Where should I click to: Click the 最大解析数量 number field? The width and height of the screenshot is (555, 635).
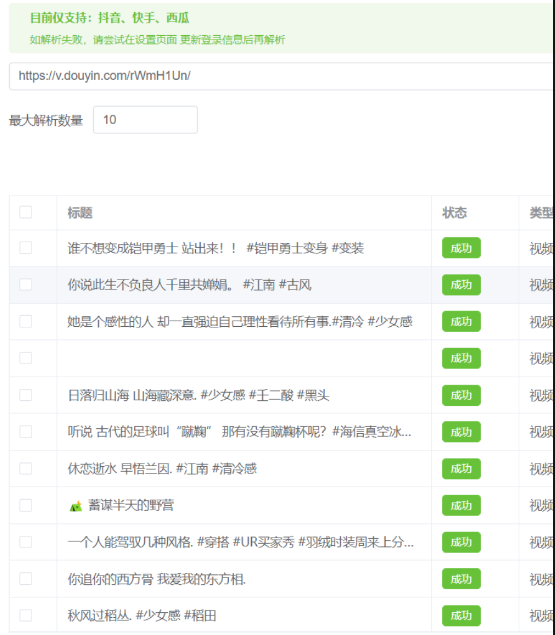145,120
